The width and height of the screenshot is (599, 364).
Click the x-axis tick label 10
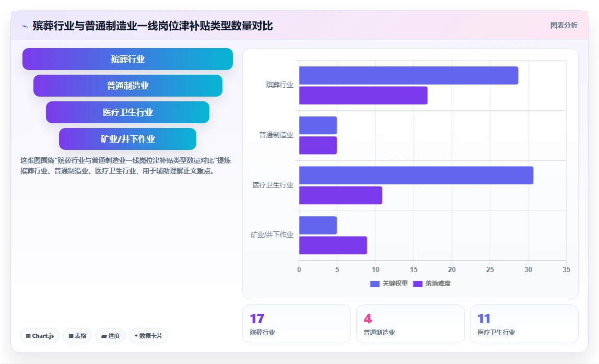click(x=375, y=269)
